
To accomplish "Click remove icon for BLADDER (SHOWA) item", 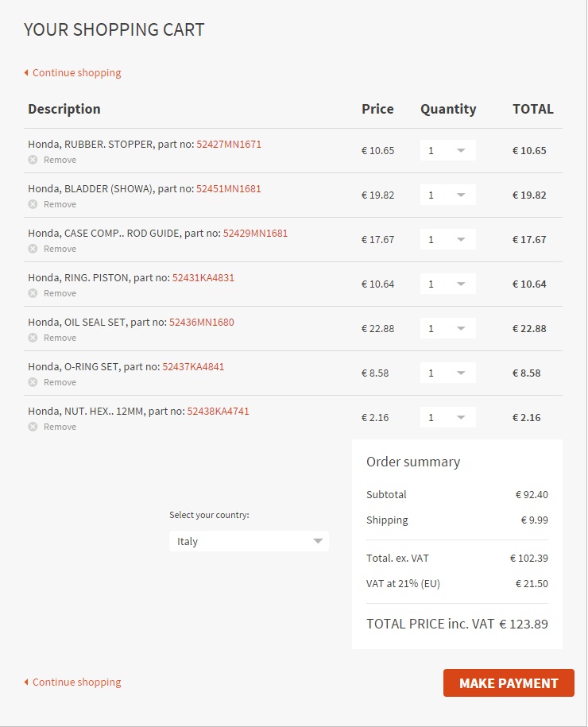I will coord(33,204).
